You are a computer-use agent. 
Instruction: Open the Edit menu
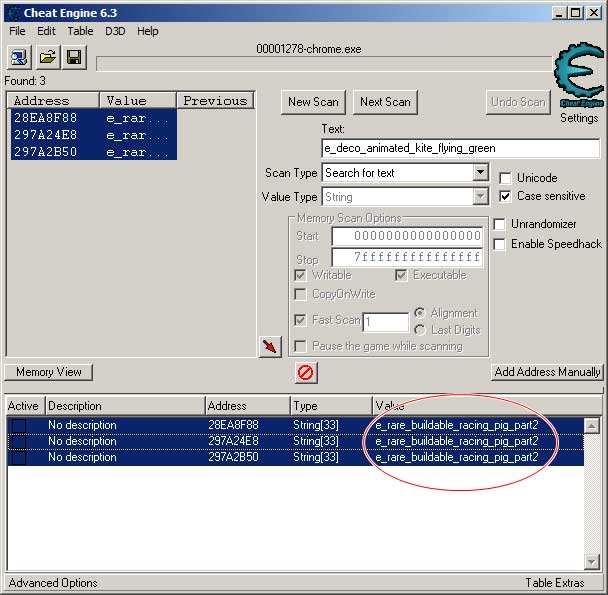pos(46,31)
